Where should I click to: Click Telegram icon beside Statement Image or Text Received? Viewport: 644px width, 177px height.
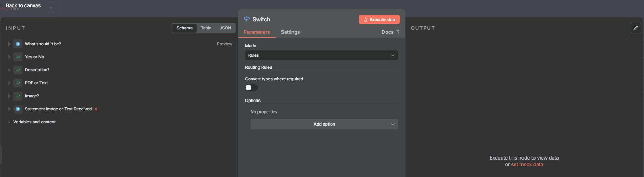coord(18,109)
